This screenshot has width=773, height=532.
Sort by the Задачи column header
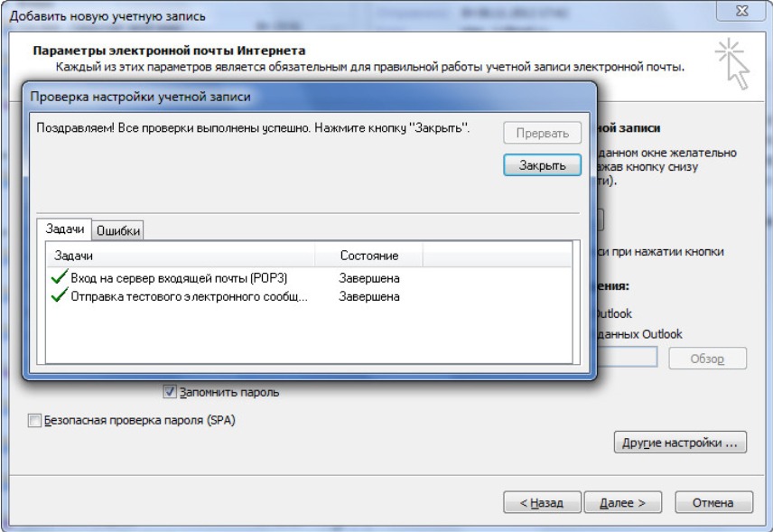point(181,256)
